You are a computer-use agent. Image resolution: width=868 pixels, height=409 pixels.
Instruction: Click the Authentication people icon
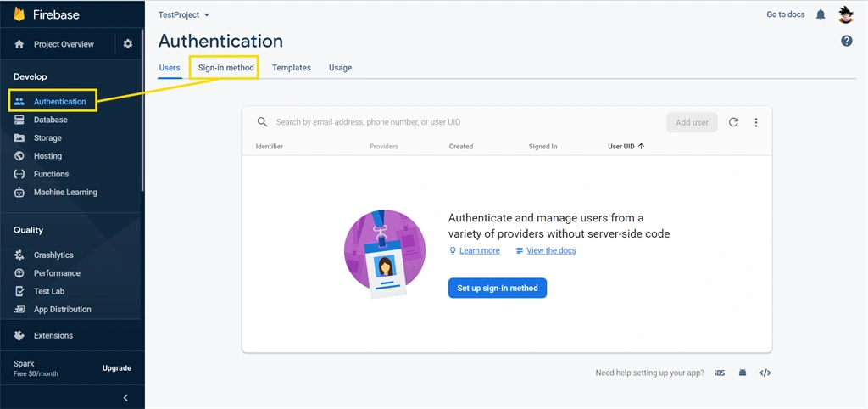tap(19, 102)
